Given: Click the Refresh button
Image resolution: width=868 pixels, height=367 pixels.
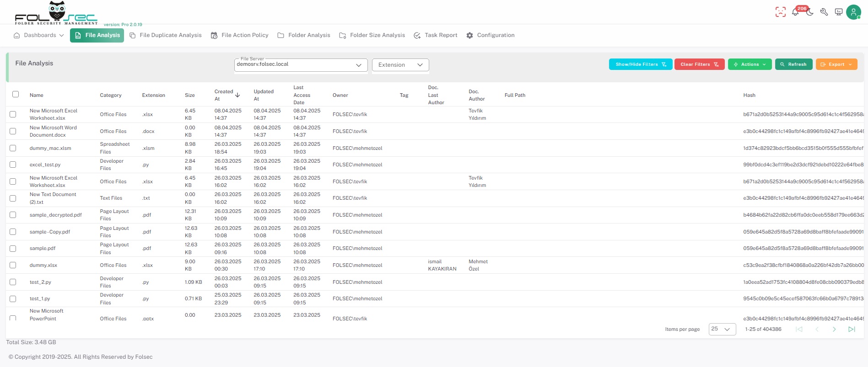Looking at the screenshot, I should 793,64.
